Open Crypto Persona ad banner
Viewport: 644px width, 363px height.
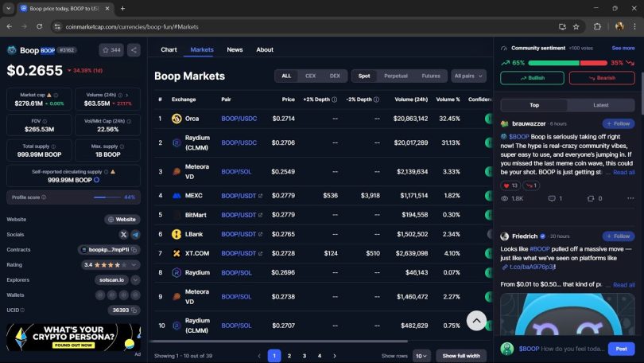point(73,337)
